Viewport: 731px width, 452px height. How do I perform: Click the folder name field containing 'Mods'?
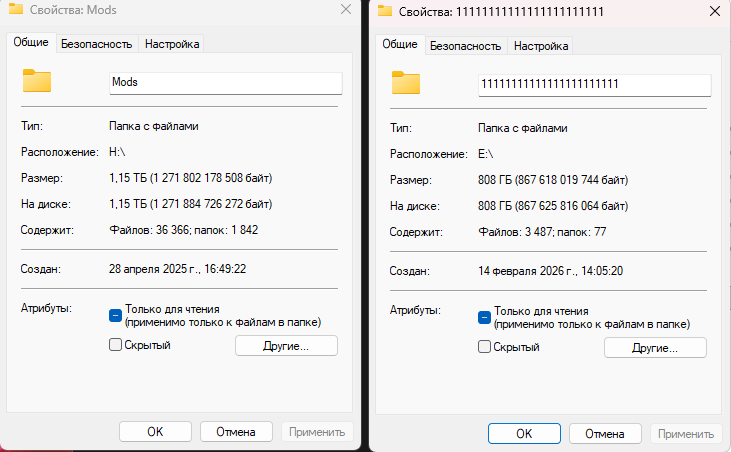(x=226, y=83)
